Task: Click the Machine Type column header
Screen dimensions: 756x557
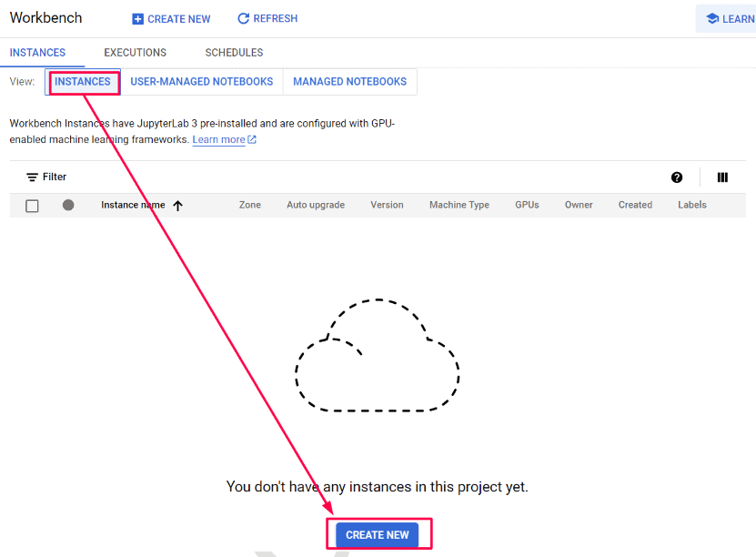Action: tap(459, 205)
